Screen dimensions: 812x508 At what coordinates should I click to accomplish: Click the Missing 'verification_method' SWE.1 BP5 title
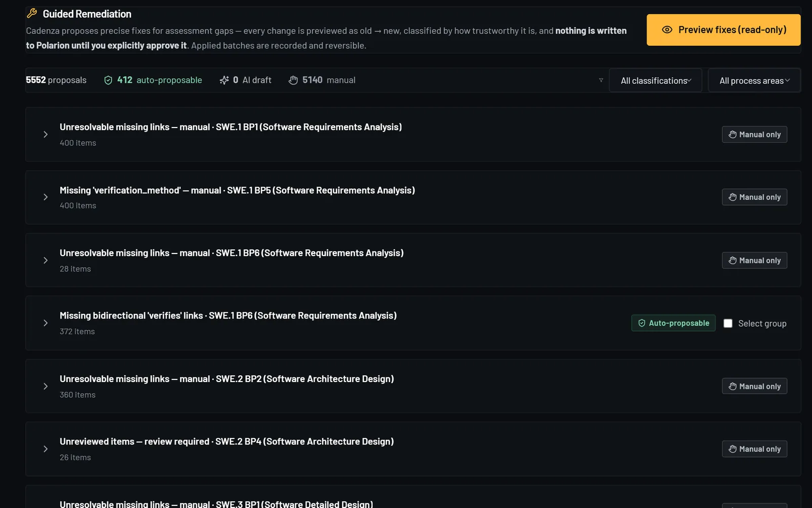point(238,190)
